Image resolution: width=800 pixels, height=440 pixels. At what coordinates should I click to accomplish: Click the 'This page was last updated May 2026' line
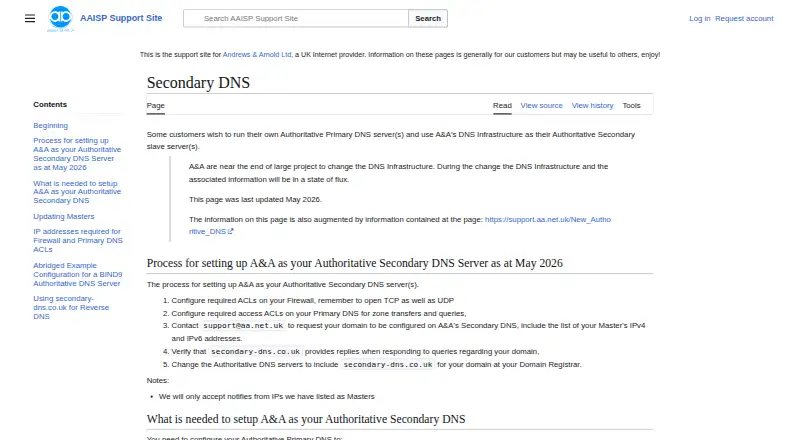(x=255, y=200)
